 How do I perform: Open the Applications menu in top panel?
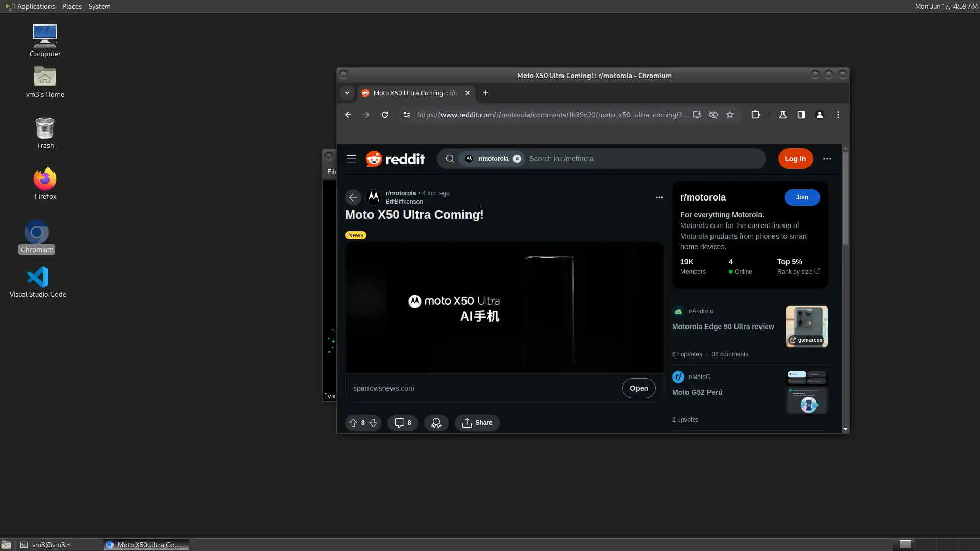click(36, 6)
